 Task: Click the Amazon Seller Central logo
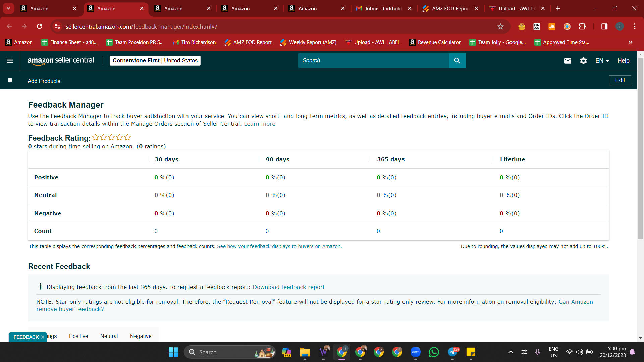[61, 61]
